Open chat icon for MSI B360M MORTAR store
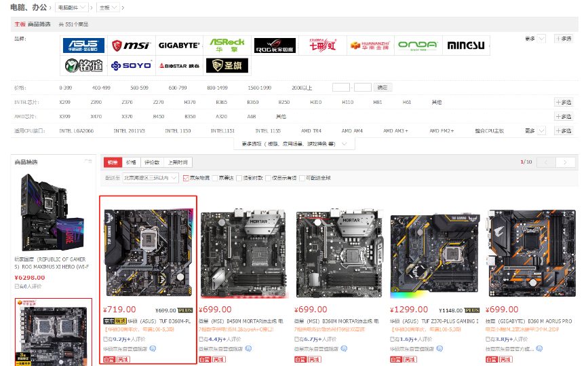This screenshot has height=366, width=588. [x=344, y=349]
